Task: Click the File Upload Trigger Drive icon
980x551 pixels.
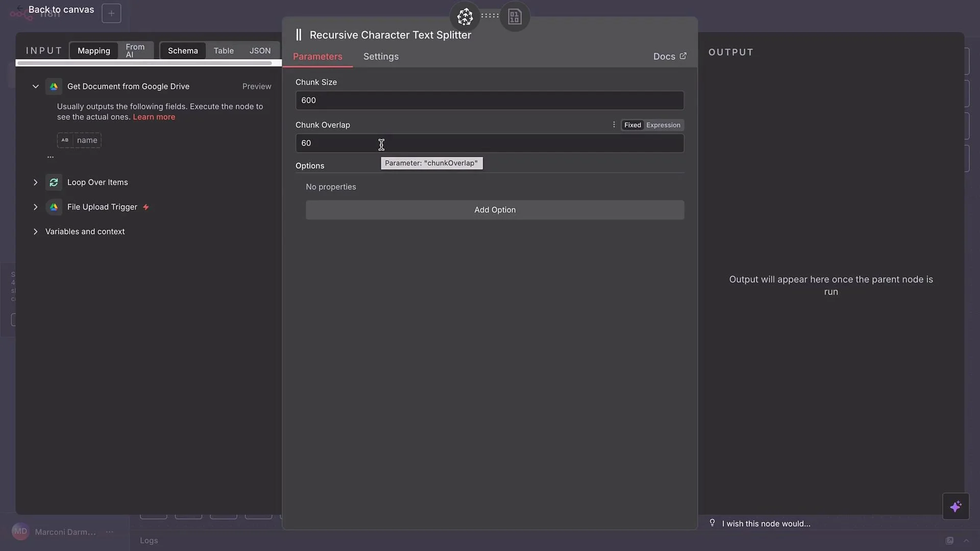Action: pos(54,207)
